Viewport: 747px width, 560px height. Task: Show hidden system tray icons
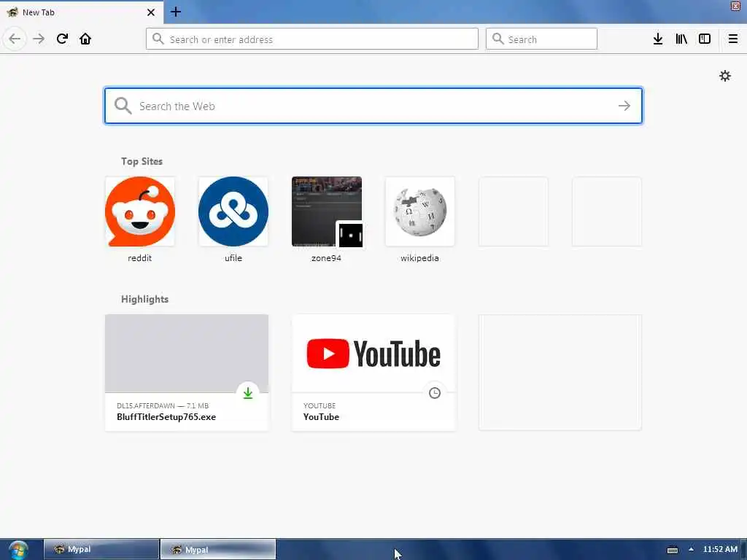click(691, 549)
